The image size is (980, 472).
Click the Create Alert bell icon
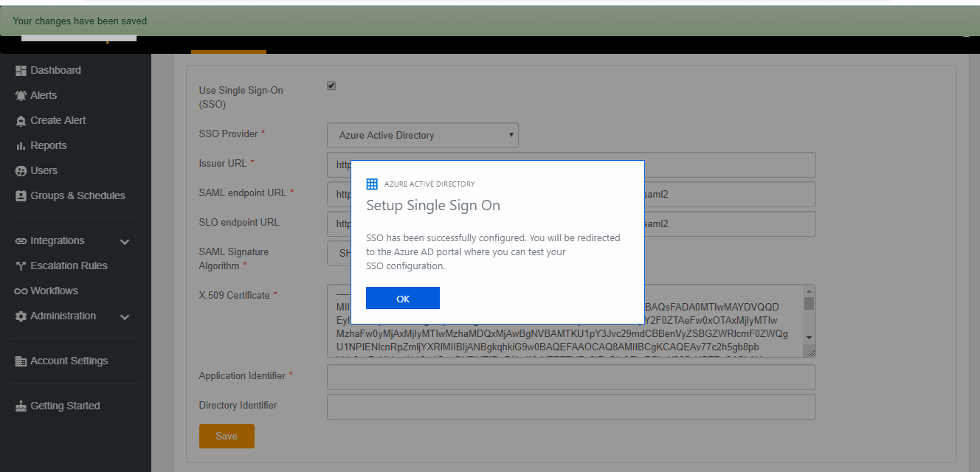tap(21, 121)
